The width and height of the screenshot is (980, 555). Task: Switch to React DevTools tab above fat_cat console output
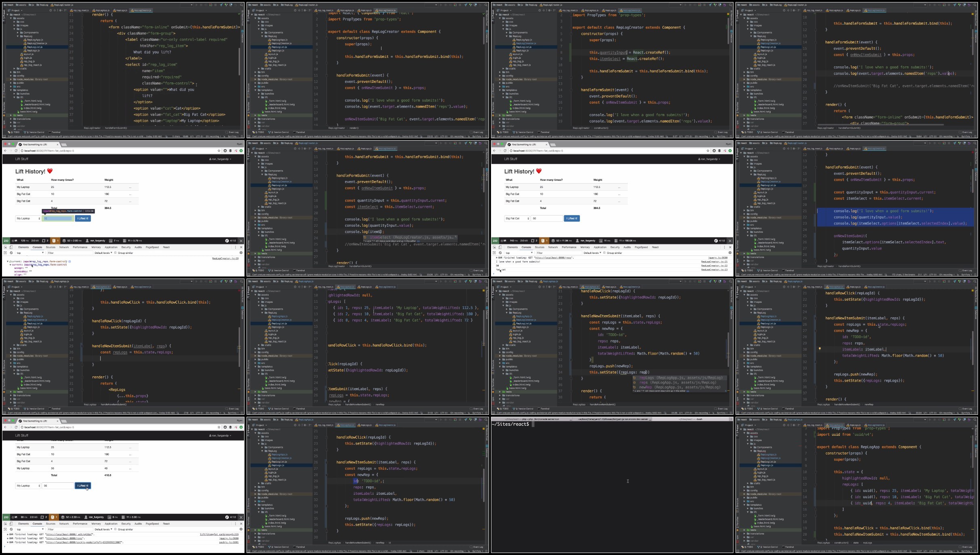point(655,247)
